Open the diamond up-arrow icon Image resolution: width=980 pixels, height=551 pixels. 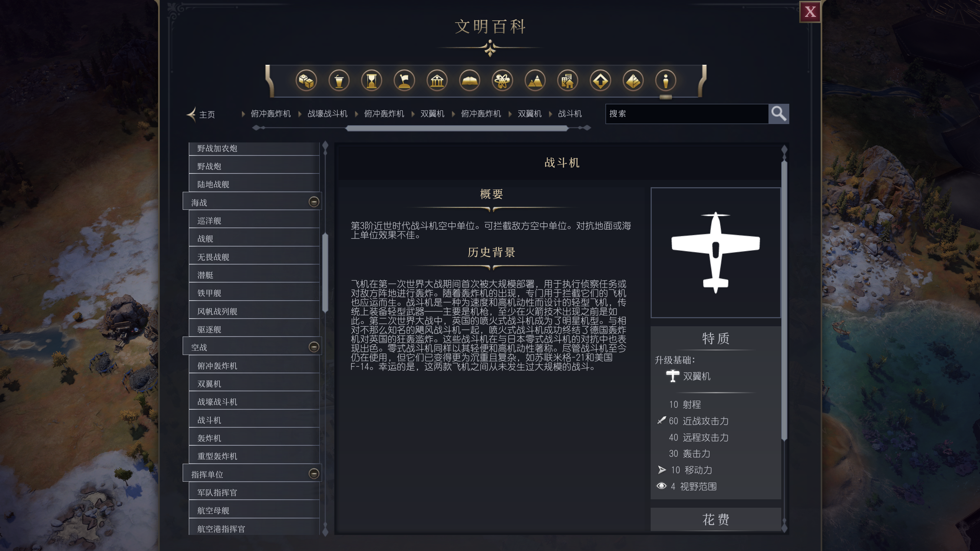coord(600,81)
